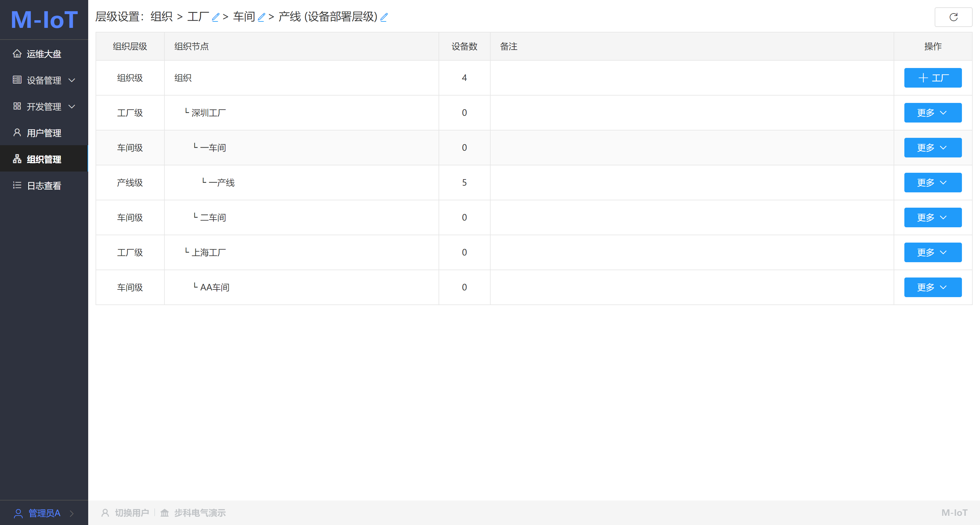The image size is (980, 525).
Task: Click the org-tree icon beside 组织管理
Action: click(17, 159)
